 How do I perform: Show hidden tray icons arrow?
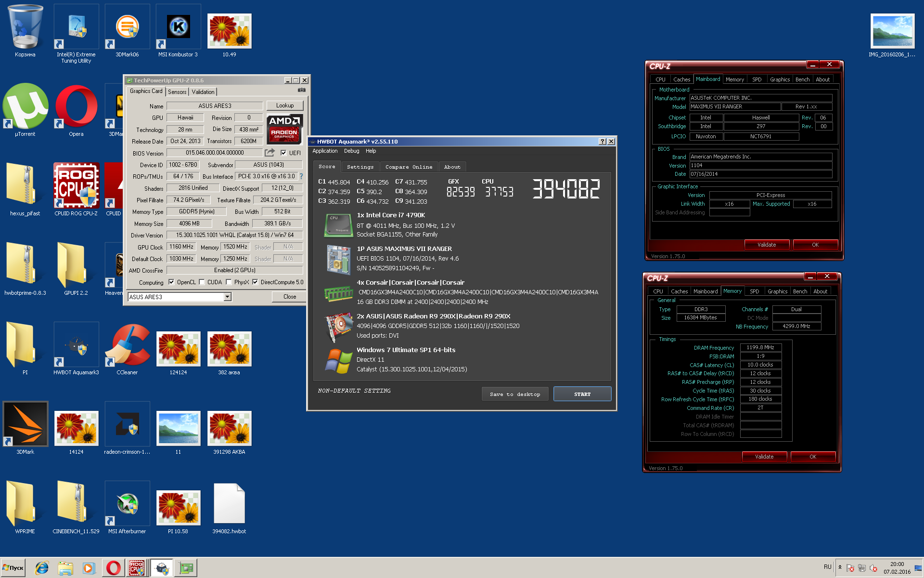coord(840,567)
